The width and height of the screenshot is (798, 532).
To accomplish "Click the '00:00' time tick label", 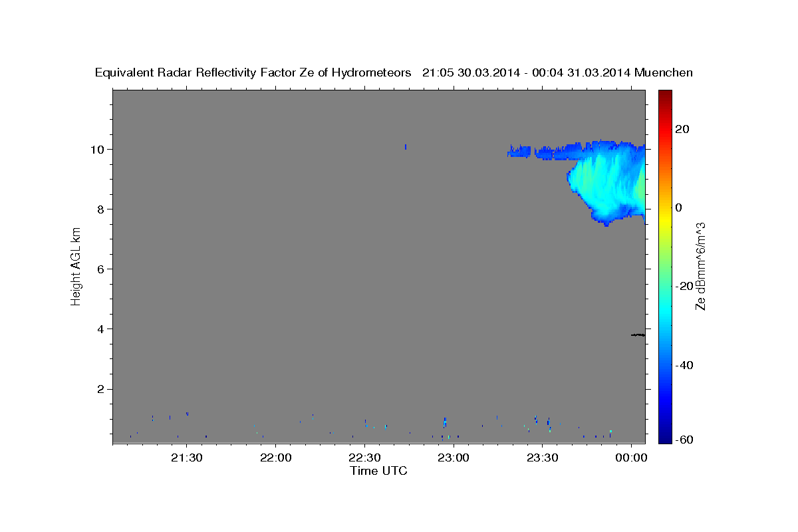I will click(632, 458).
